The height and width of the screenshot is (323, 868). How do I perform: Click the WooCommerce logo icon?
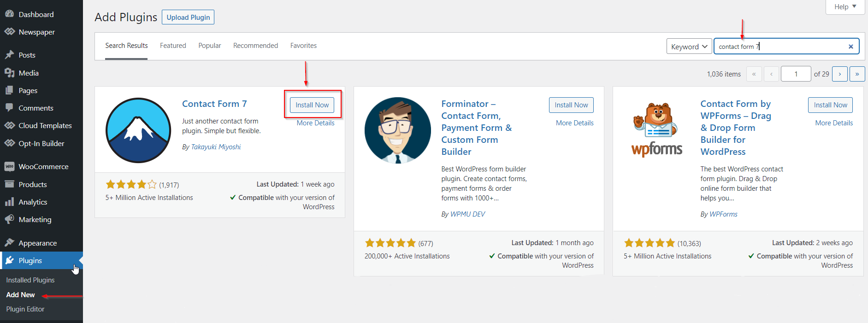(x=9, y=166)
